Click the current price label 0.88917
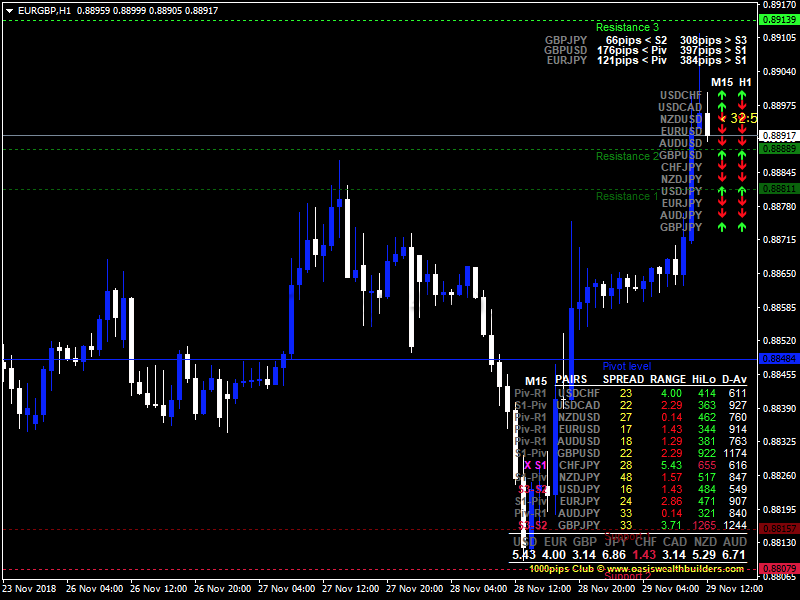 [x=778, y=135]
